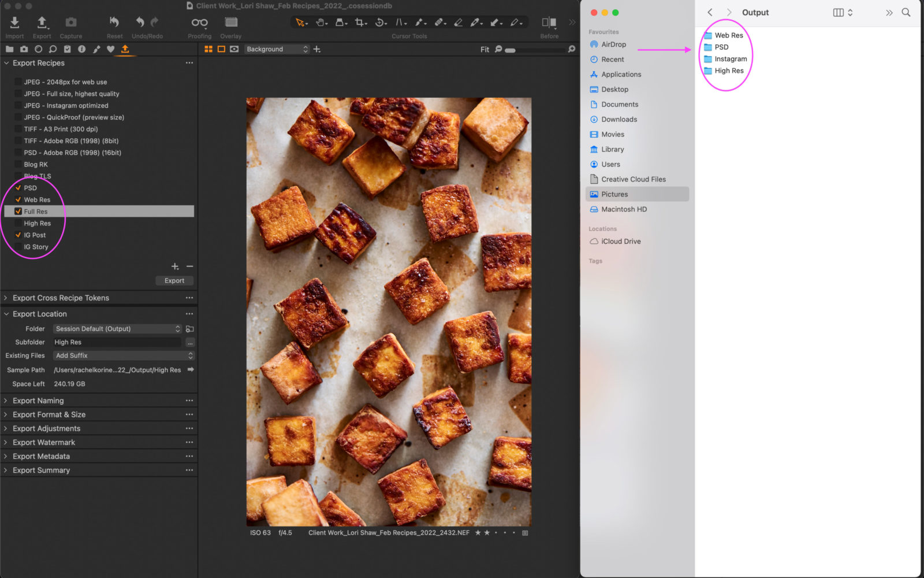Select the Draw Mask brush tool
This screenshot has width=924, height=578.
point(420,22)
